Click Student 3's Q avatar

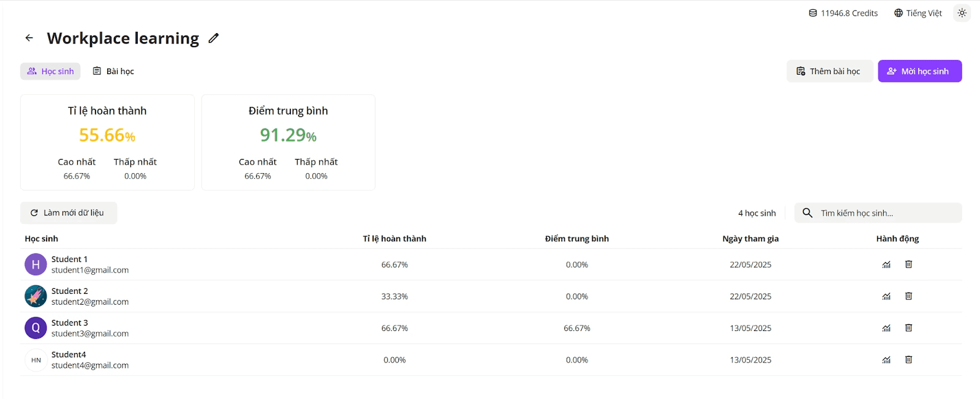click(36, 328)
